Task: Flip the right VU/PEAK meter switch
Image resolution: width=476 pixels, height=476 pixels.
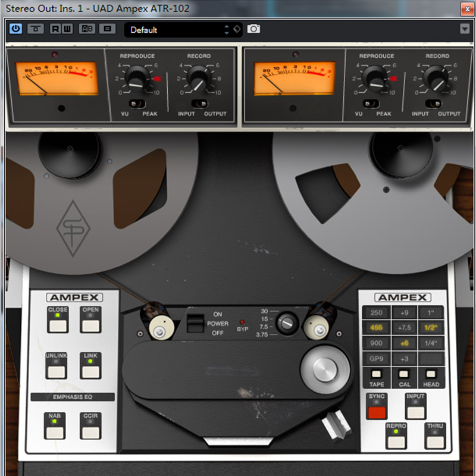Action: 371,104
